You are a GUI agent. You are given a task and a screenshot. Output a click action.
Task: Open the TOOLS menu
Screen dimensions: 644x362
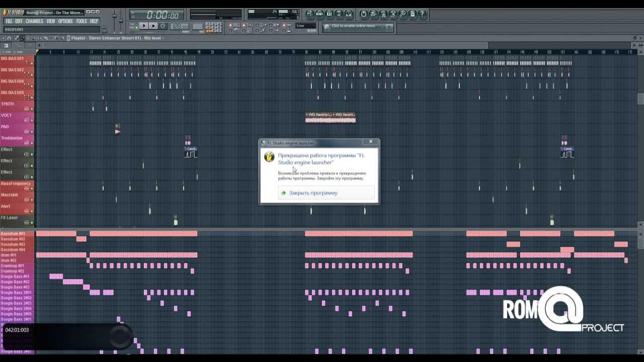82,21
